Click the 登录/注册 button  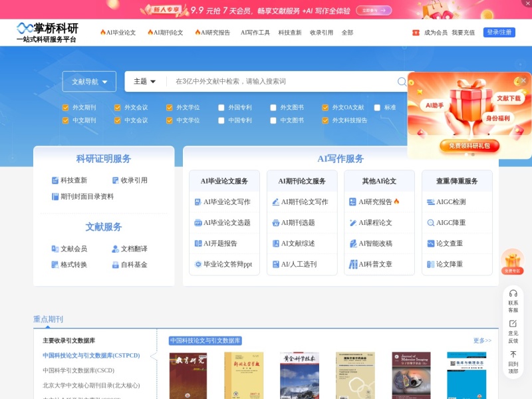pyautogui.click(x=499, y=32)
